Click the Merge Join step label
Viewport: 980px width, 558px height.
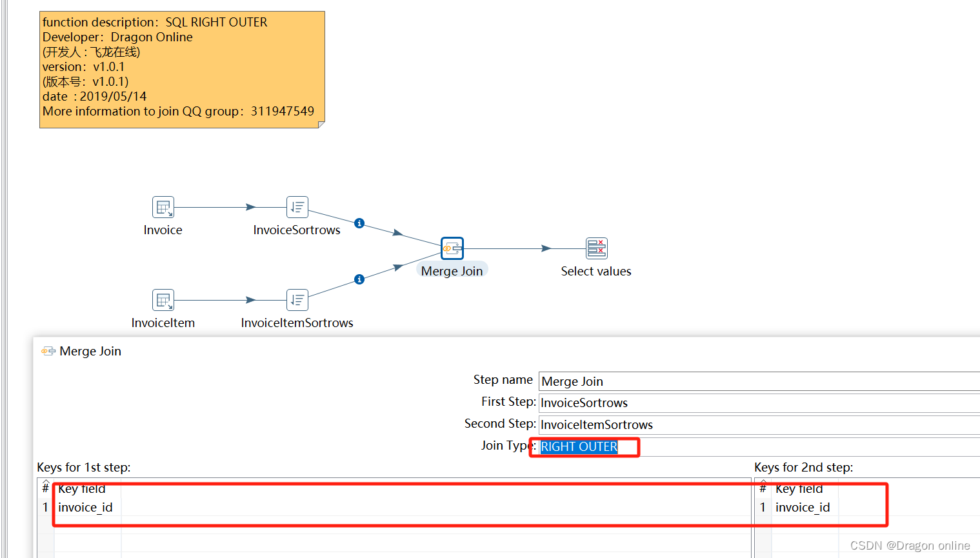pyautogui.click(x=452, y=271)
